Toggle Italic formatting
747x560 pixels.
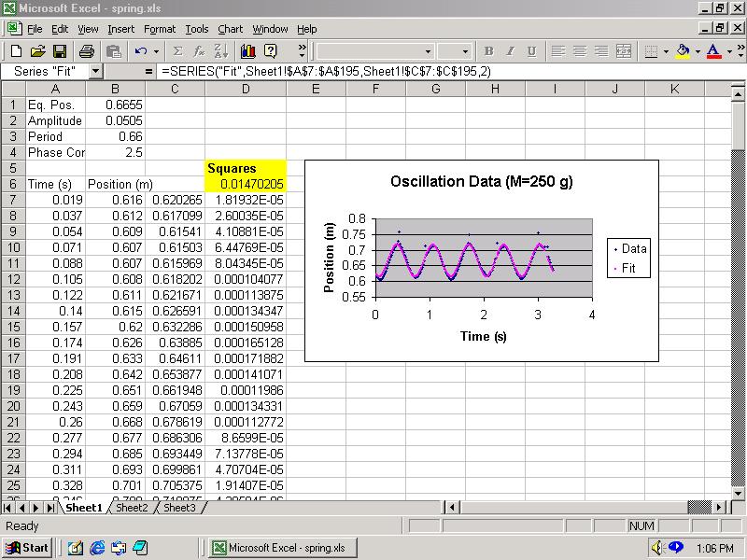click(510, 51)
